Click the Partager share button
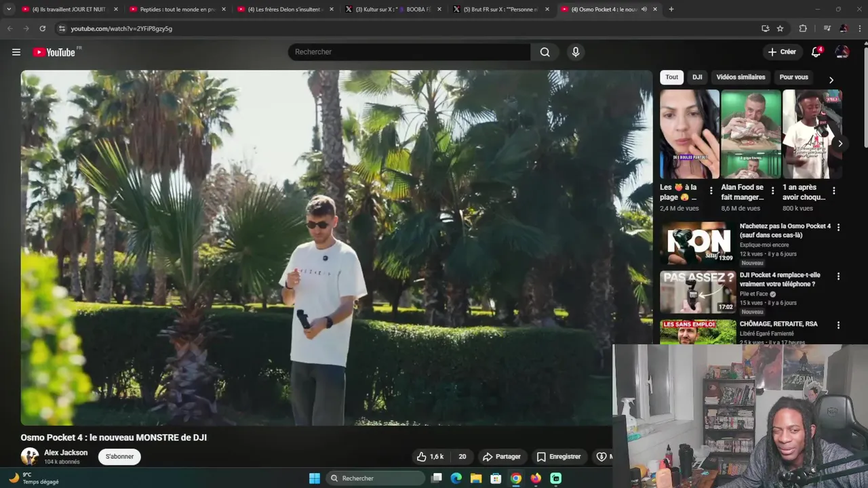 501,457
